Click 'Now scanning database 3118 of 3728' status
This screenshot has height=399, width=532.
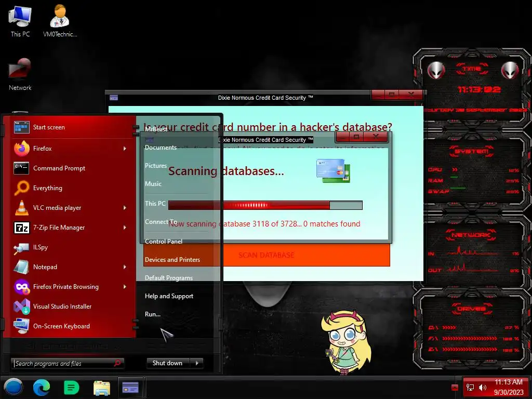(x=264, y=224)
